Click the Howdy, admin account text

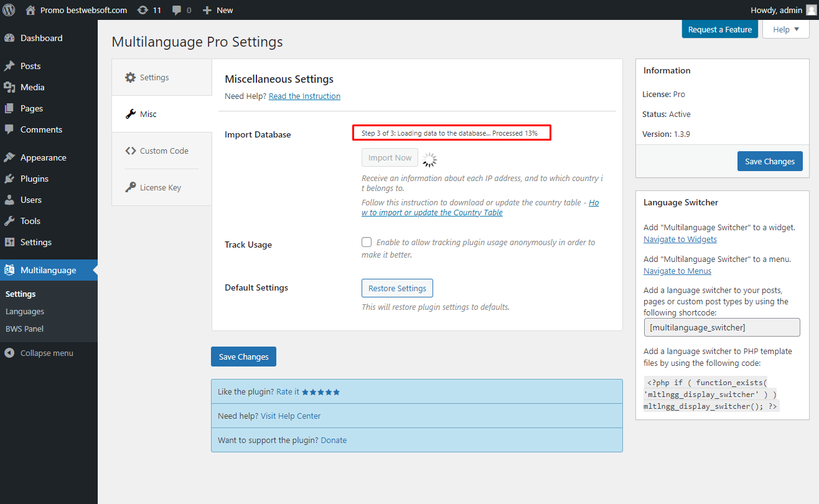click(x=777, y=10)
